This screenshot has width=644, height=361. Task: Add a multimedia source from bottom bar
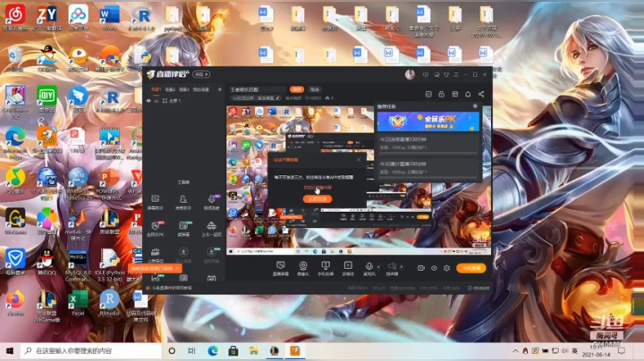pos(348,268)
